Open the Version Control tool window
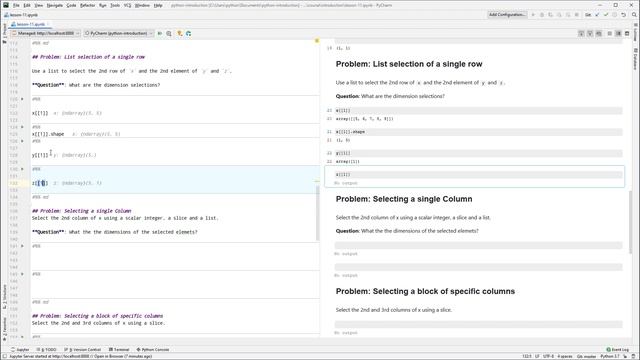Screen dimensions: 640x360 pos(82,350)
